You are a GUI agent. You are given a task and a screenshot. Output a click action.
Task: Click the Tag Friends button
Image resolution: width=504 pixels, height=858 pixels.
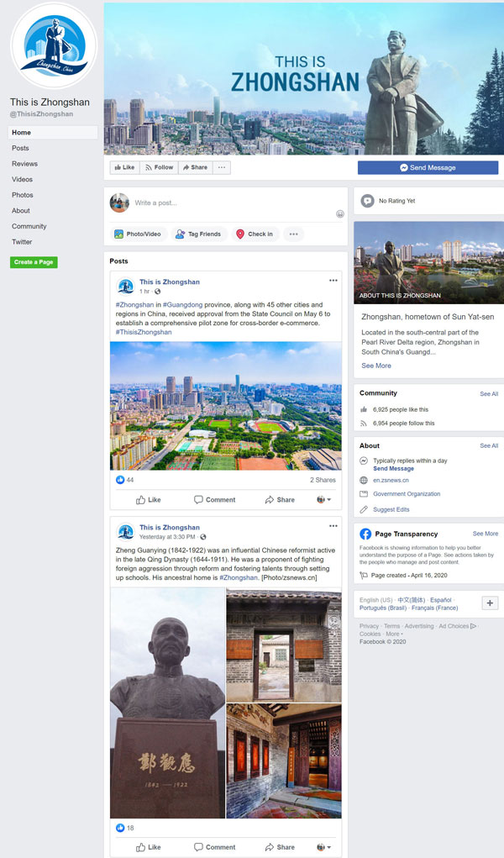(198, 234)
